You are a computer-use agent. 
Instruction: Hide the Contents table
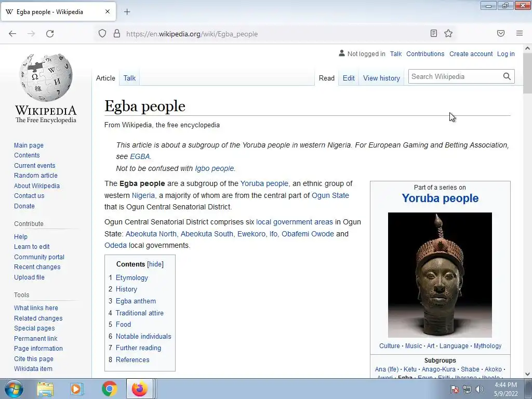155,264
